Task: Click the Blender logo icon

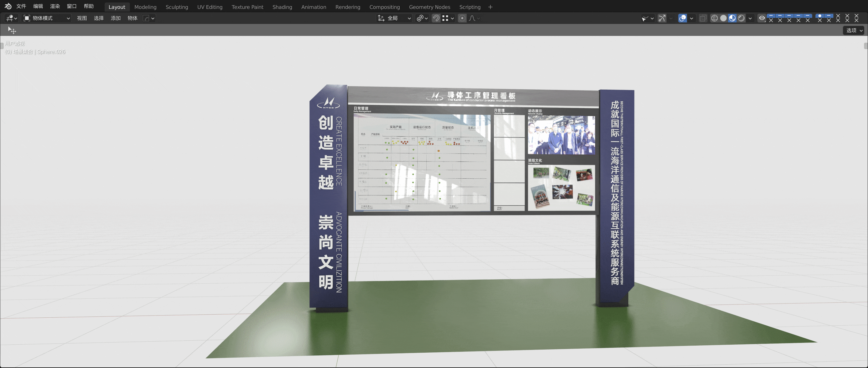Action: coord(8,6)
